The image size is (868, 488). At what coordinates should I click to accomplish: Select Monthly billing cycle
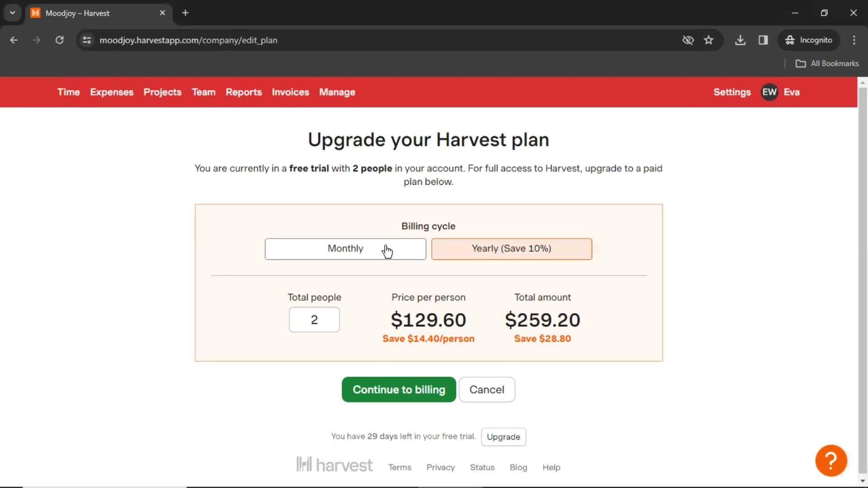pos(345,248)
